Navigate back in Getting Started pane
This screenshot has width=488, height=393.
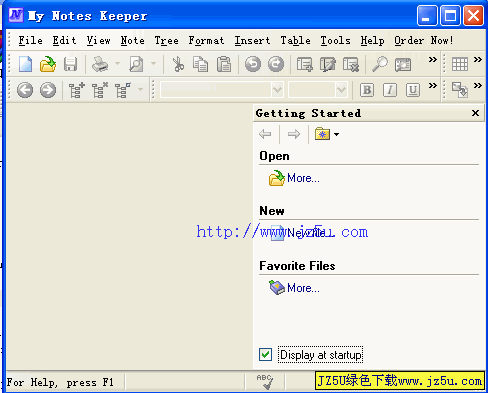click(265, 134)
